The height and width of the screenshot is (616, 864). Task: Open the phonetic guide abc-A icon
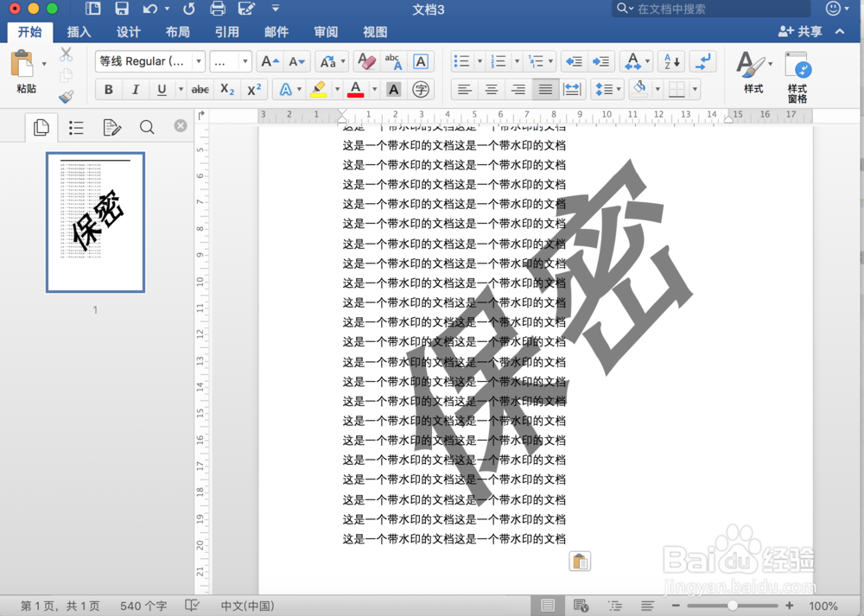393,61
